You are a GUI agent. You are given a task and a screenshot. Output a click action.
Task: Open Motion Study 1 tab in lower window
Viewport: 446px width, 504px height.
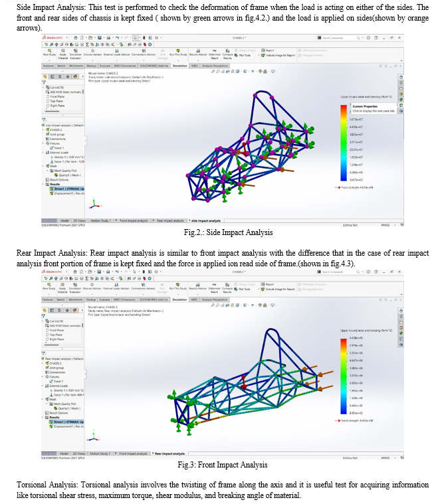[x=100, y=454]
